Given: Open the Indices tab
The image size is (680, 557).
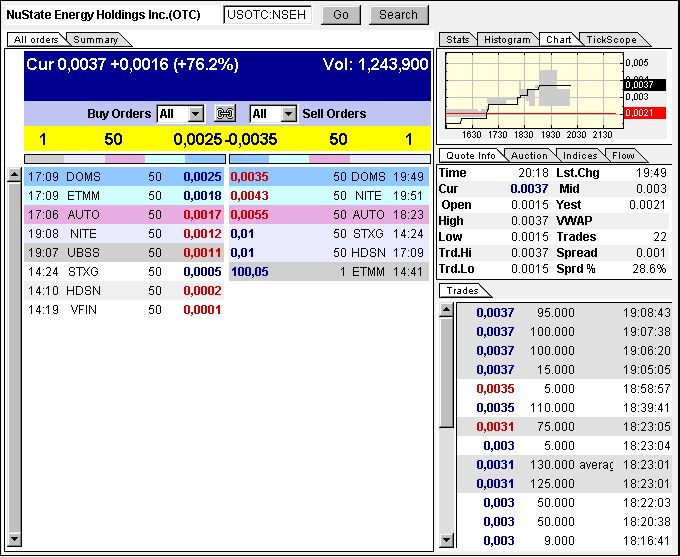Looking at the screenshot, I should tap(580, 156).
